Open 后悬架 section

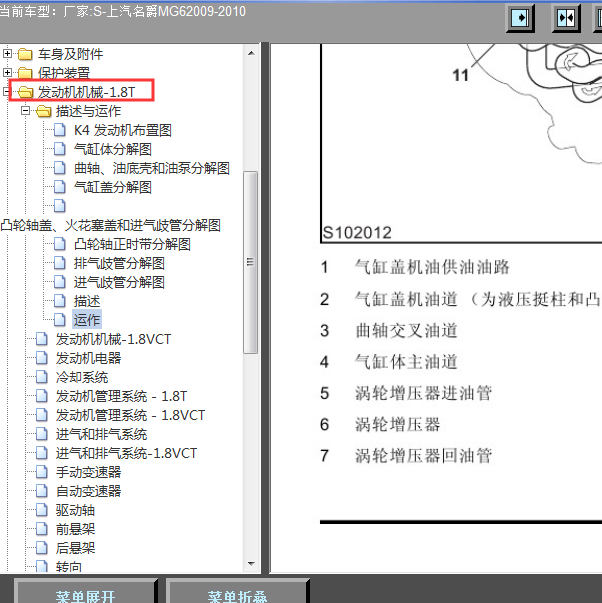(75, 548)
